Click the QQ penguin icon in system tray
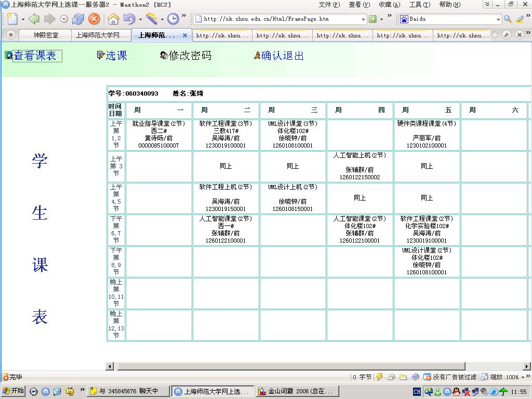Viewport: 532px width, 399px height. 456,392
